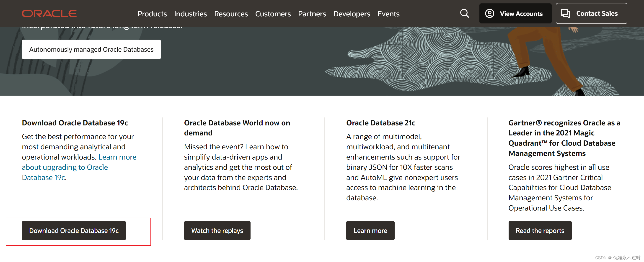This screenshot has width=644, height=262.
Task: Open the Events menu
Action: tap(388, 14)
